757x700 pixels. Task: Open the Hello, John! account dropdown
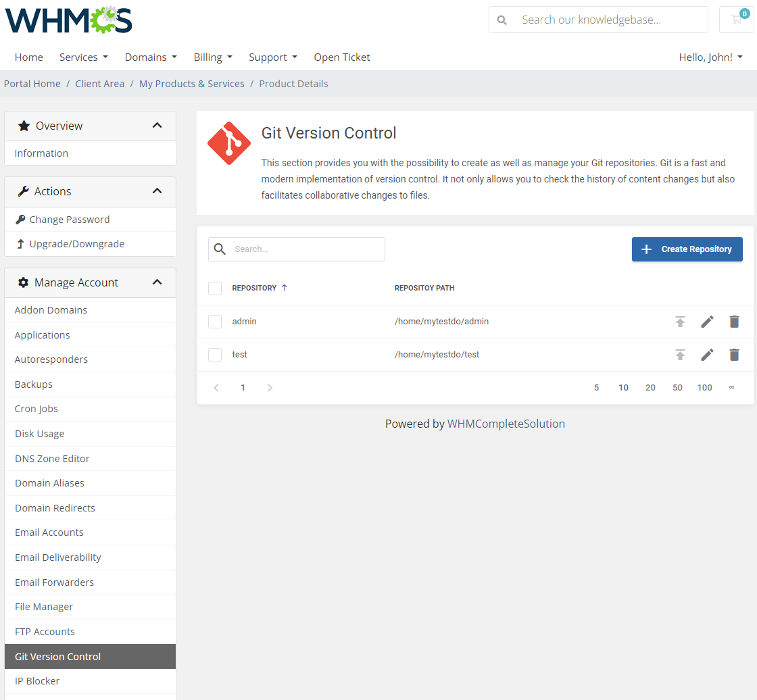710,57
